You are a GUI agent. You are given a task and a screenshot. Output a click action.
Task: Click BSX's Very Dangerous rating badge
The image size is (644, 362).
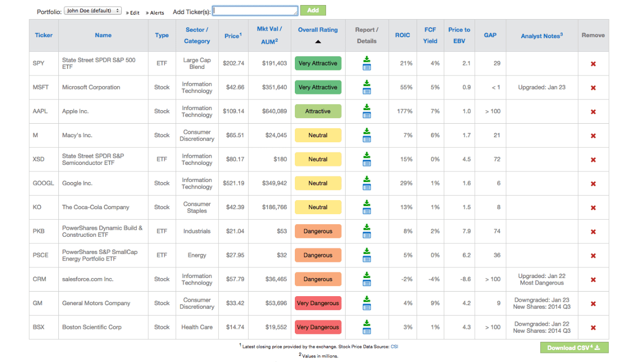(x=318, y=327)
